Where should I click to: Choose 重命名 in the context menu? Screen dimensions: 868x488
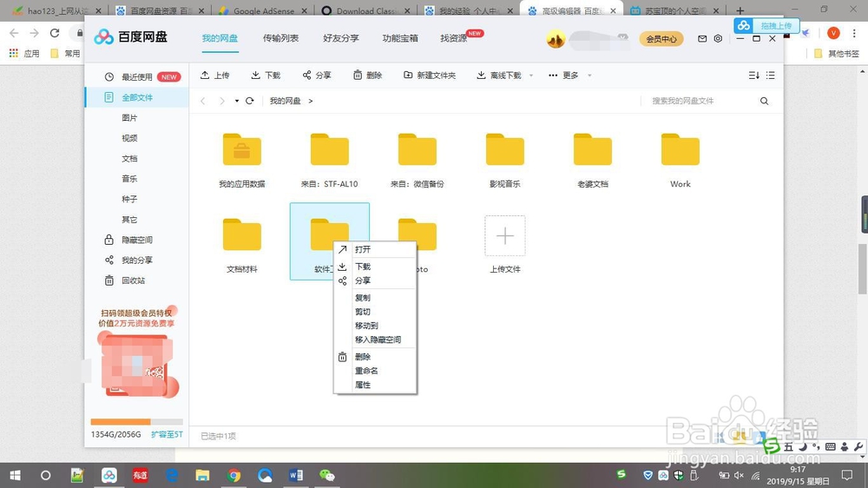click(375, 371)
